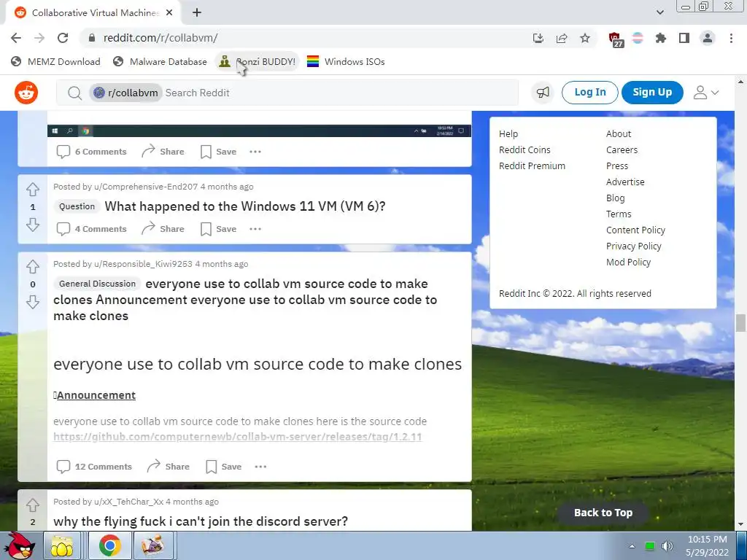Image resolution: width=747 pixels, height=560 pixels.
Task: Open the Reddit Premium link
Action: pos(532,166)
